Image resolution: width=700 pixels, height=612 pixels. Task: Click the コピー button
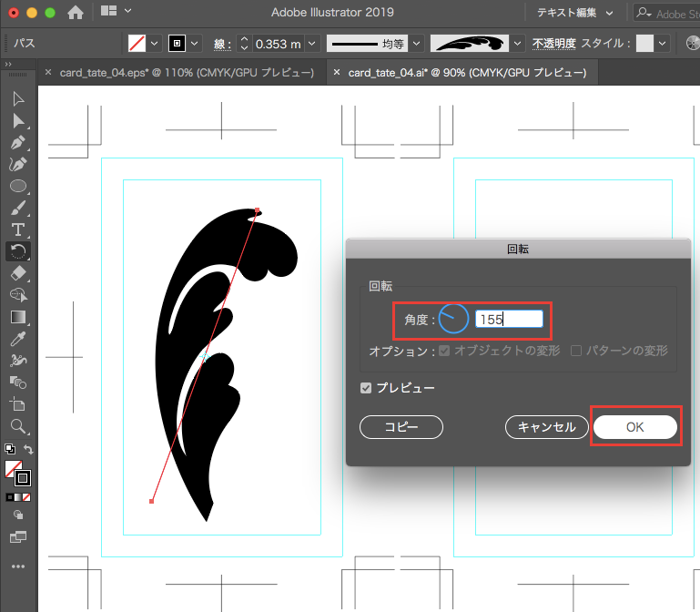click(x=401, y=427)
